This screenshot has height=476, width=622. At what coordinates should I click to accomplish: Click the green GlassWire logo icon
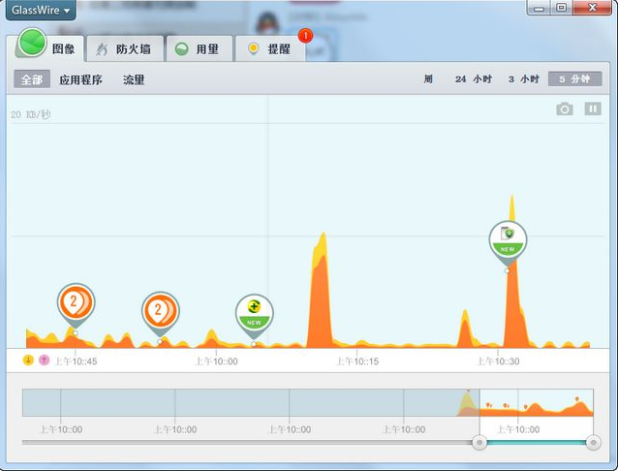[x=32, y=42]
